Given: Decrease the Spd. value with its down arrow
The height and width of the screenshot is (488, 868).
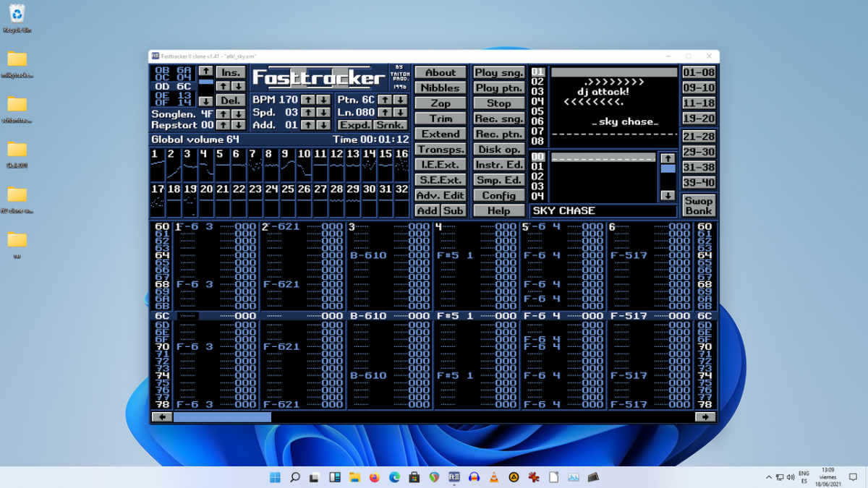Looking at the screenshot, I should coord(323,113).
